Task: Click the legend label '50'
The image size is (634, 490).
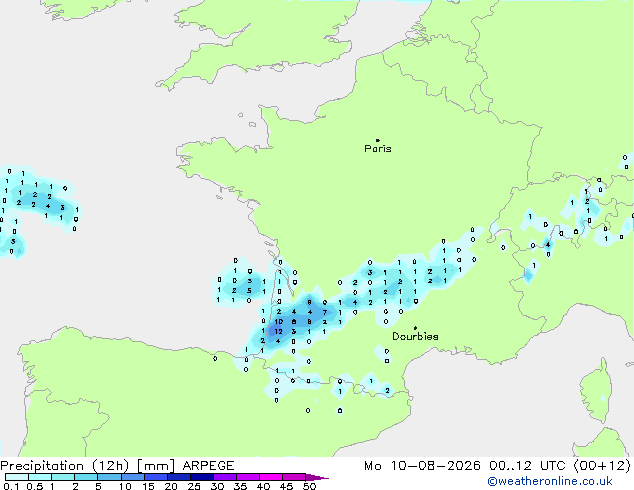Action: pos(309,486)
